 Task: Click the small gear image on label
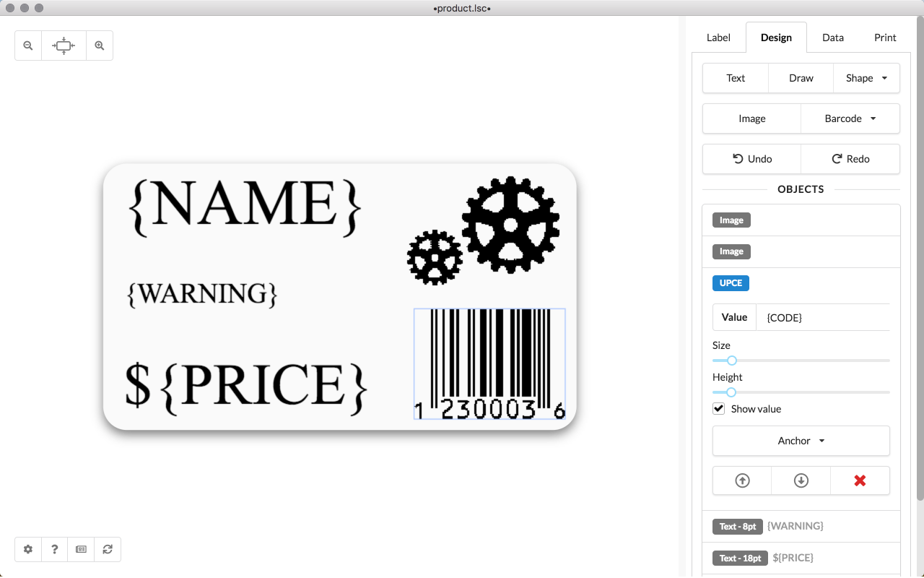[x=435, y=257]
